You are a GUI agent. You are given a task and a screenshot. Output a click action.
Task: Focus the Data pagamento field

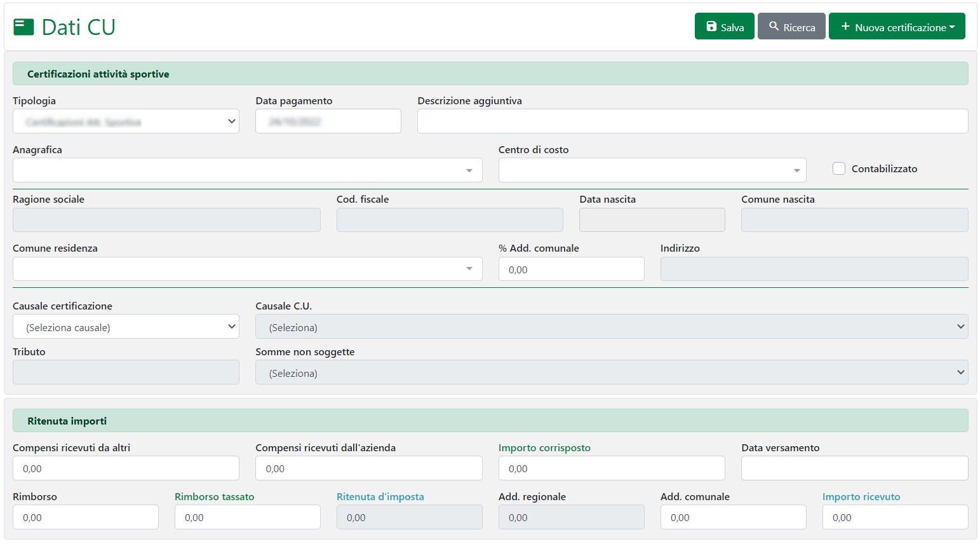328,121
